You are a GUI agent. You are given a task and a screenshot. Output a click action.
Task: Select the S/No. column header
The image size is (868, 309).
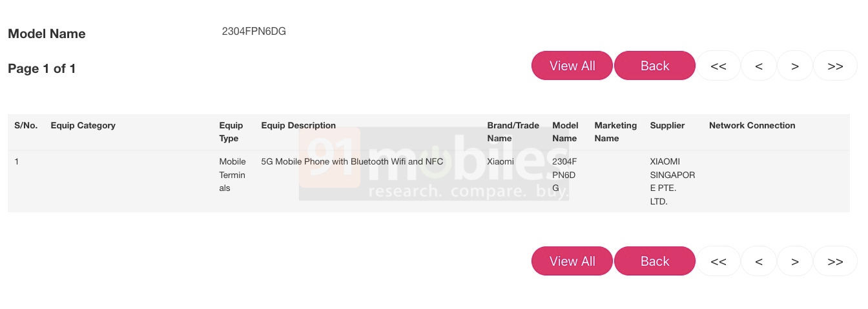pyautogui.click(x=26, y=126)
